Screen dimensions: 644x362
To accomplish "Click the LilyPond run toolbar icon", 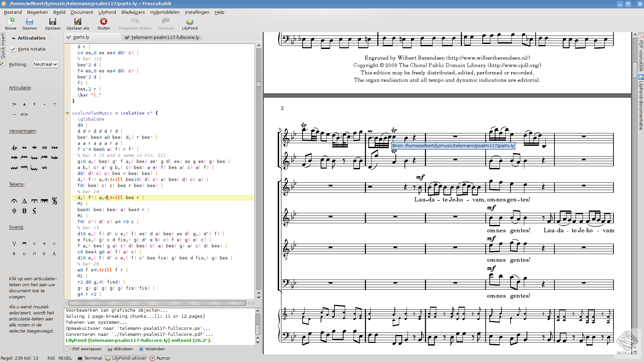I will click(190, 24).
